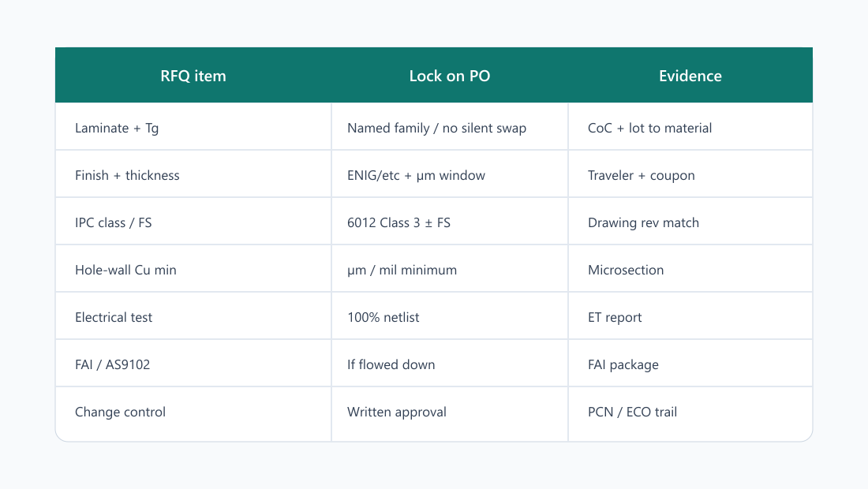Select the 'Microsection' cell
This screenshot has height=489, width=868.
(x=690, y=268)
